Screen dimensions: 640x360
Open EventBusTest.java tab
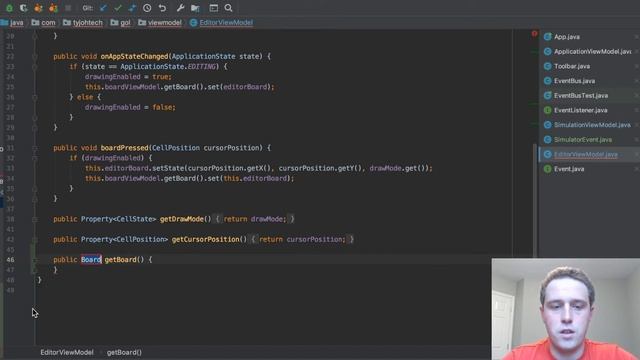coord(581,96)
